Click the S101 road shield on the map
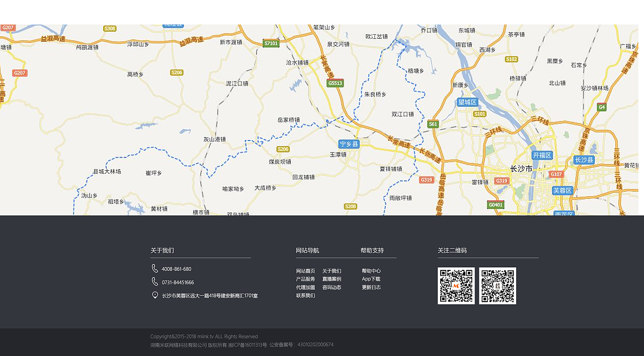This screenshot has width=644, height=356. [480, 114]
